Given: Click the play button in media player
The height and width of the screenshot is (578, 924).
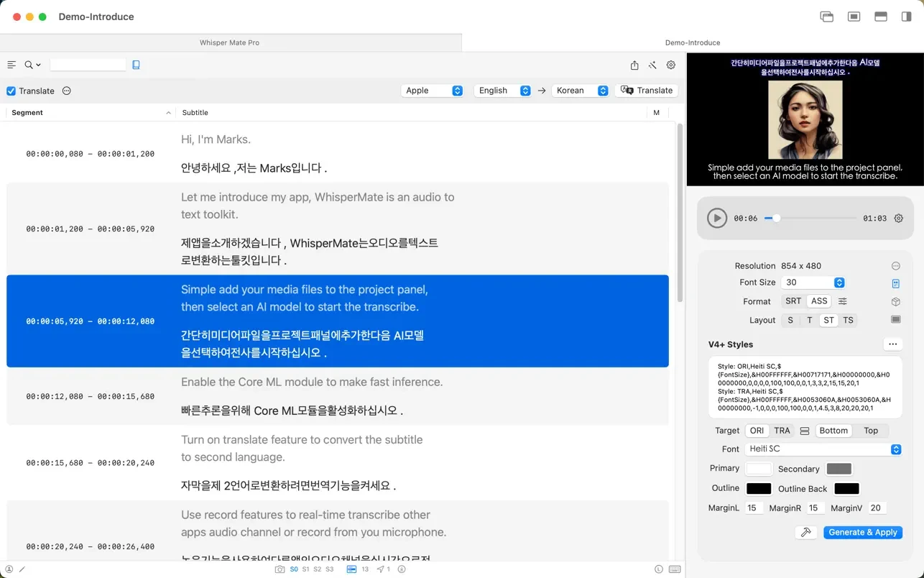Looking at the screenshot, I should coord(716,218).
